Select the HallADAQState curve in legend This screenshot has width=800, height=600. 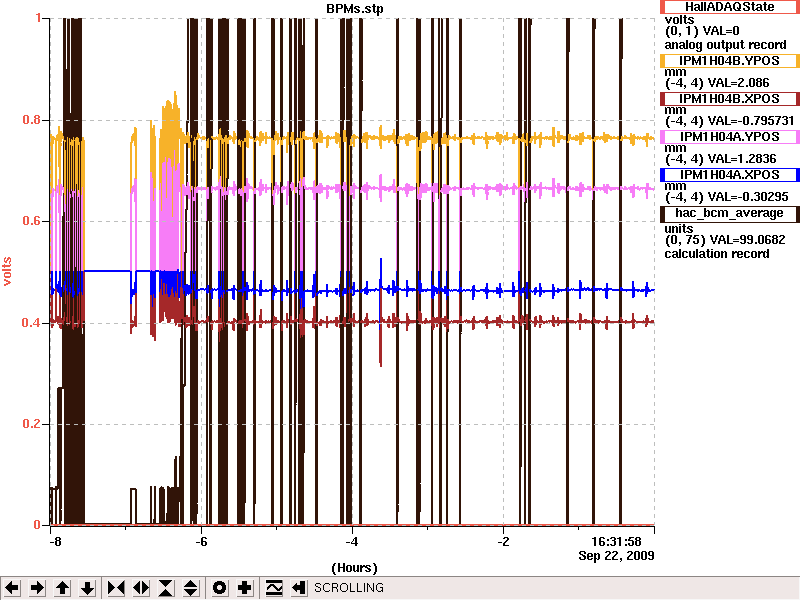point(729,7)
